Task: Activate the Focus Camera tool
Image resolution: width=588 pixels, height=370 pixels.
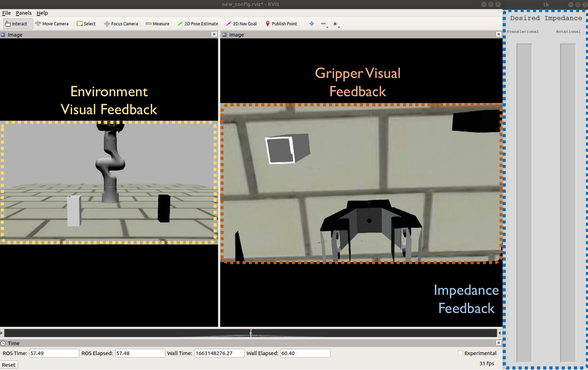Action: pyautogui.click(x=121, y=24)
